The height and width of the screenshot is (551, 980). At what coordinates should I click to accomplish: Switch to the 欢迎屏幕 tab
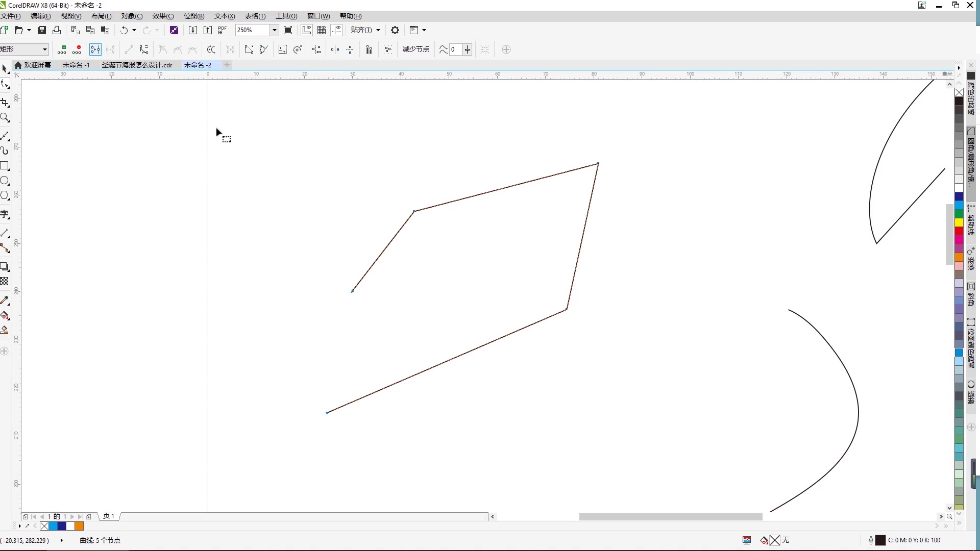(x=33, y=65)
